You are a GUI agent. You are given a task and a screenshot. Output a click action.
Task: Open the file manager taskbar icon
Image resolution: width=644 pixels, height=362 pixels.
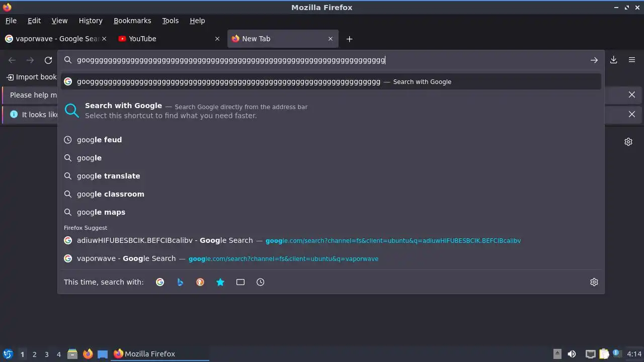coord(72,354)
